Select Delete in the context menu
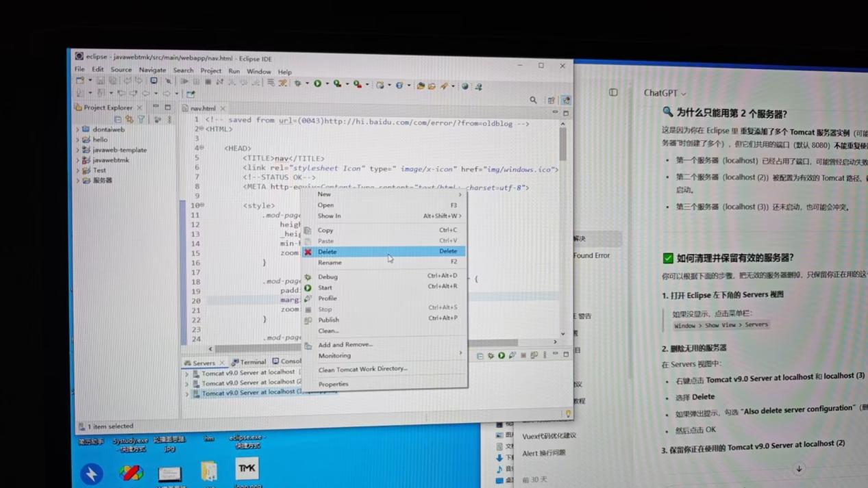868x488 pixels. [x=327, y=252]
